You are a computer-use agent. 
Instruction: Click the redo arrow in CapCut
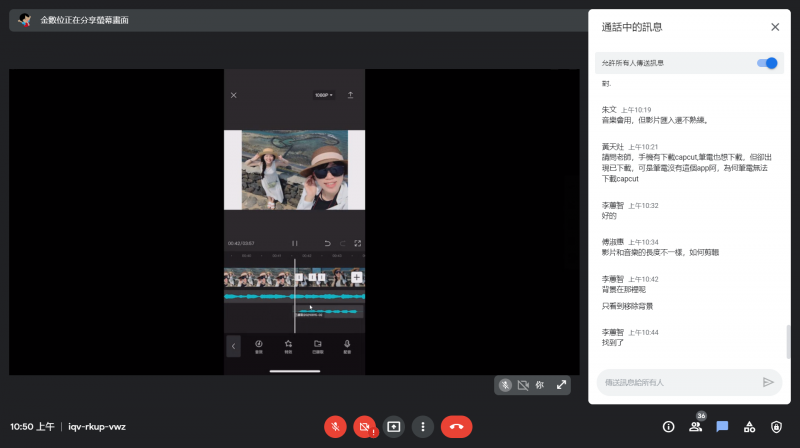(x=343, y=243)
